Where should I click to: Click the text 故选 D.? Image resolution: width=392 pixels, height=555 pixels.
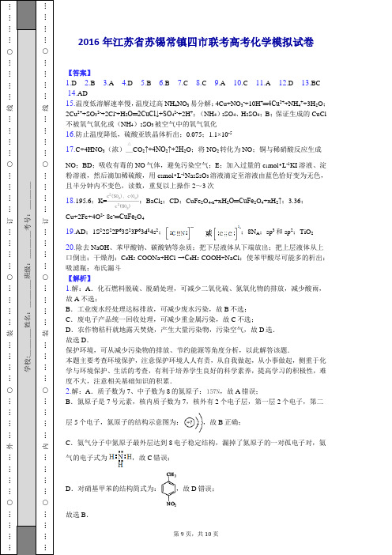pyautogui.click(x=77, y=341)
